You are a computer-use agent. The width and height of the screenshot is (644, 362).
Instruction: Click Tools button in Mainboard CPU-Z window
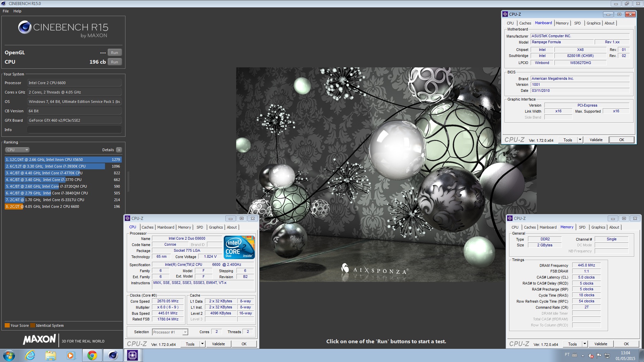coord(568,140)
